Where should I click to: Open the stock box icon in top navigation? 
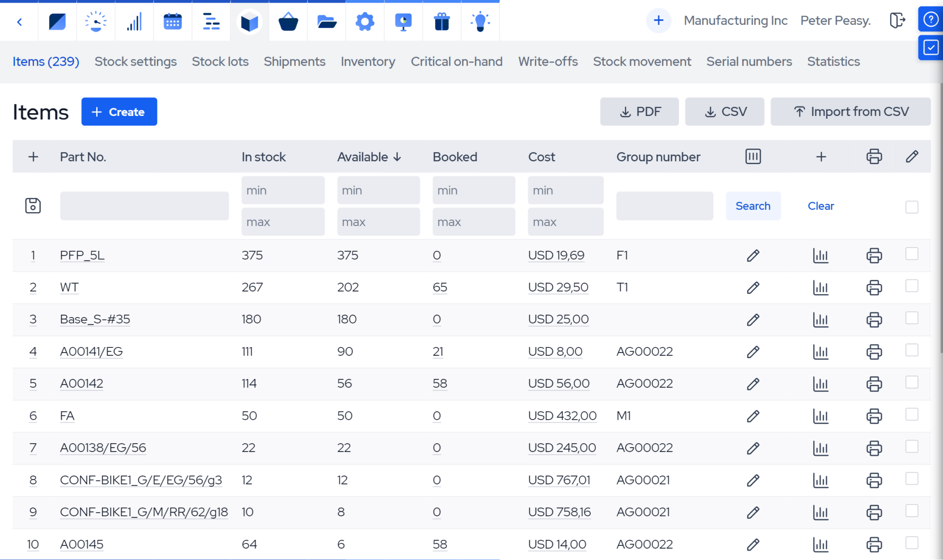(250, 21)
